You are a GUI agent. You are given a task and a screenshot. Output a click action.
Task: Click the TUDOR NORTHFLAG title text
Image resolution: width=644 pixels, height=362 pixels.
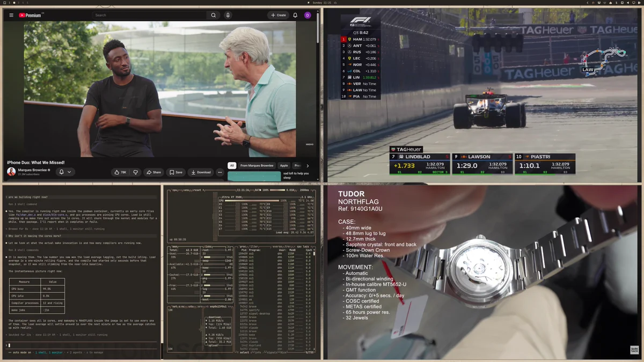click(x=359, y=198)
